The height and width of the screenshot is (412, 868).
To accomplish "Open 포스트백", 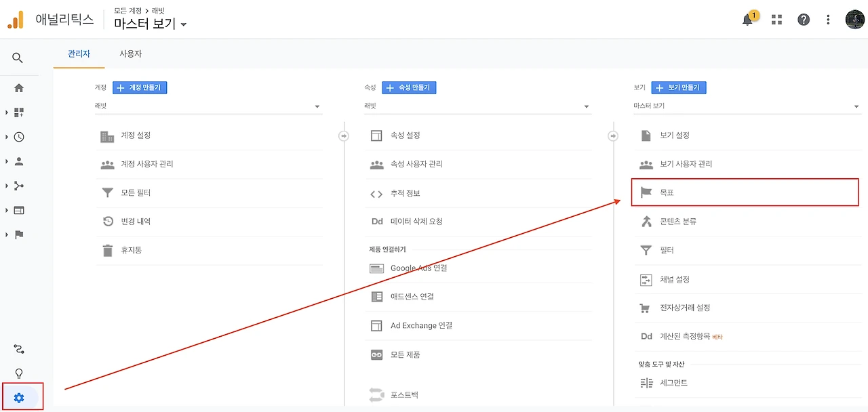I will click(478, 394).
